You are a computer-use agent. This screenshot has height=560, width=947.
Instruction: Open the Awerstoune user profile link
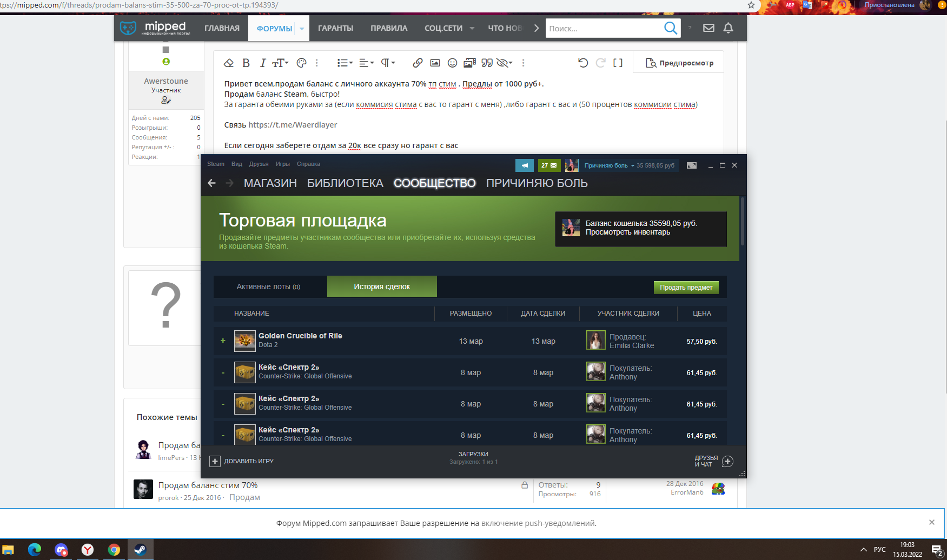pos(166,81)
